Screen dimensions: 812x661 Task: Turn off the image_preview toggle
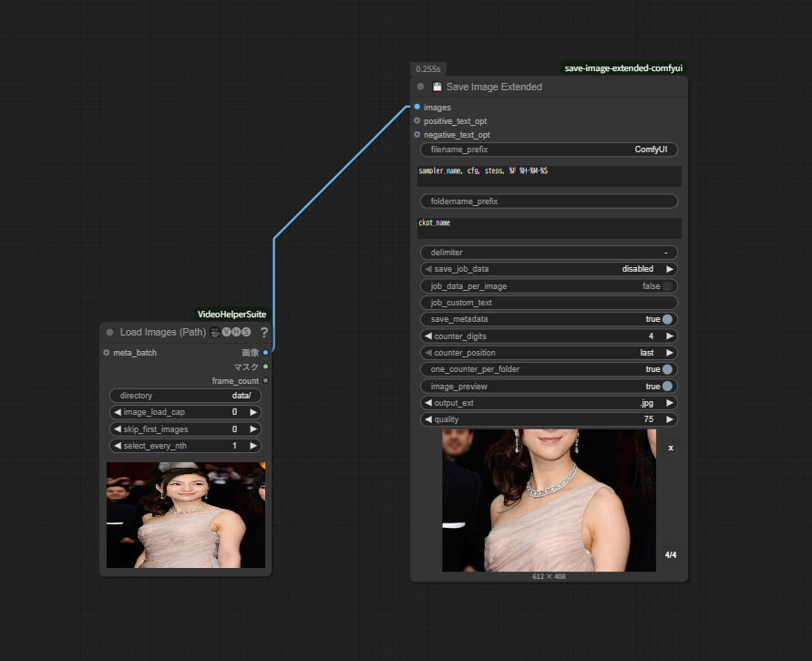pos(667,387)
